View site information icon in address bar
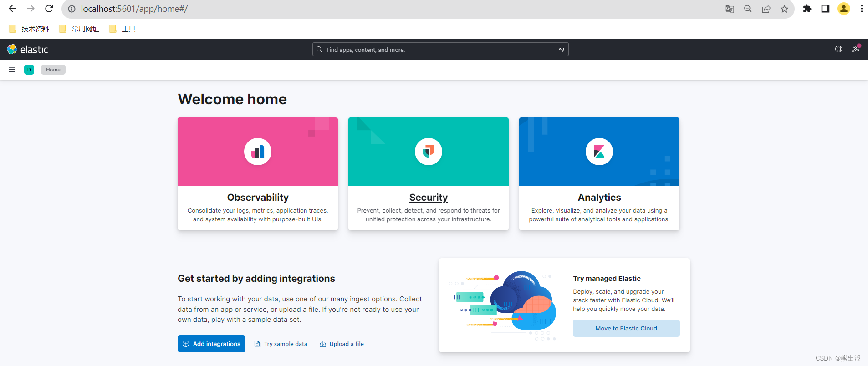The width and height of the screenshot is (868, 366). 71,9
